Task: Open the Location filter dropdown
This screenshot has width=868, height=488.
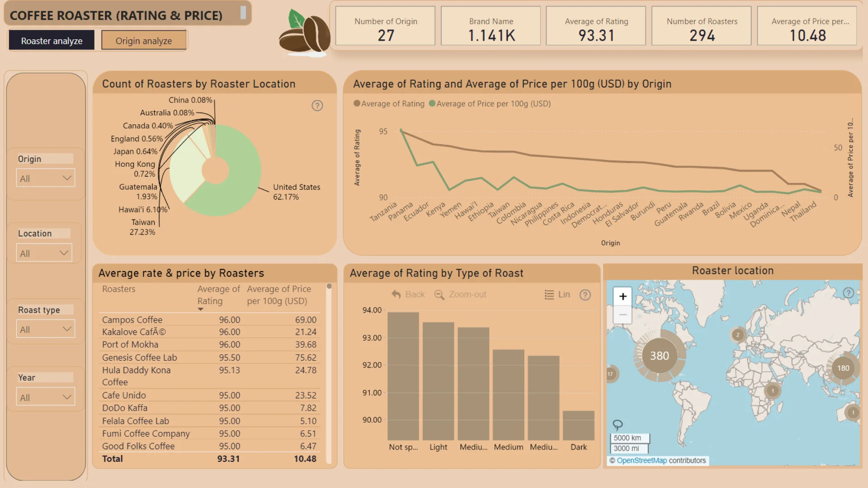Action: pos(44,253)
